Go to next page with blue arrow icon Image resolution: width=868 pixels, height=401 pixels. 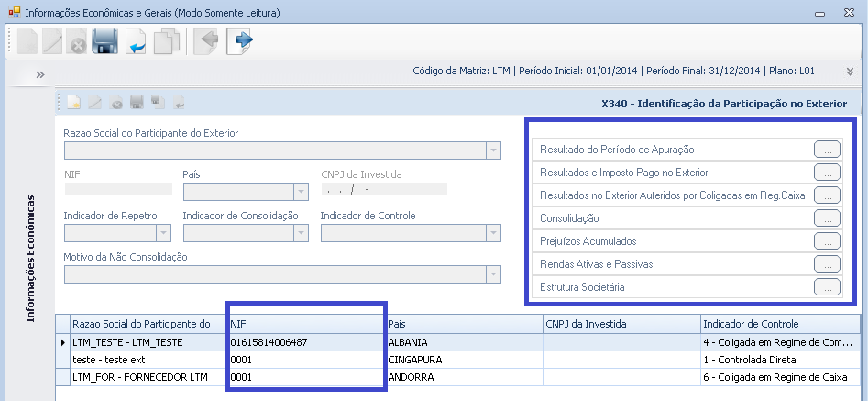240,41
